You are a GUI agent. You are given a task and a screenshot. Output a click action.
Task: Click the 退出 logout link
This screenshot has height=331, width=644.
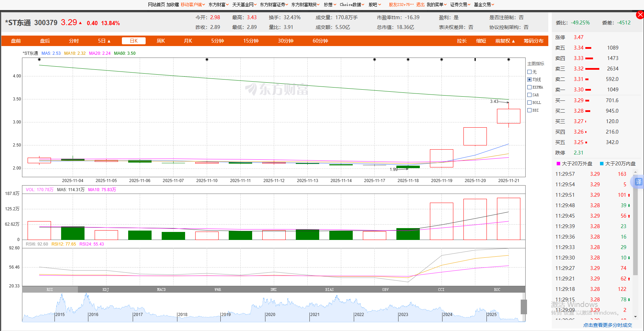click(x=420, y=5)
